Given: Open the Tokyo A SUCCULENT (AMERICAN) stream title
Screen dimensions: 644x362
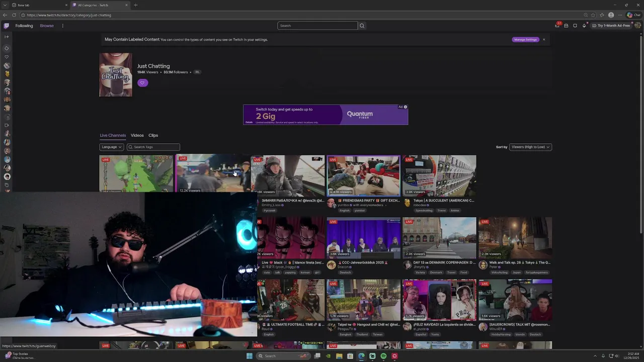Looking at the screenshot, I should click(x=444, y=201).
